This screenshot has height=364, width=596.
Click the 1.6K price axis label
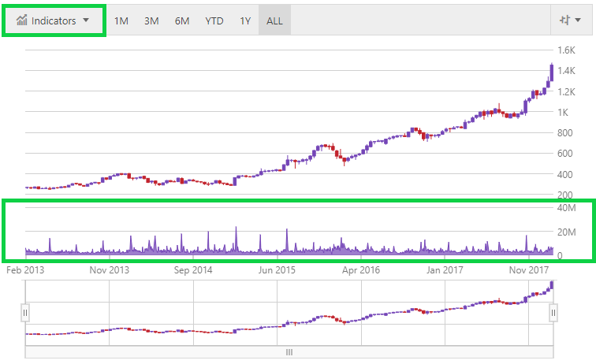tap(566, 50)
